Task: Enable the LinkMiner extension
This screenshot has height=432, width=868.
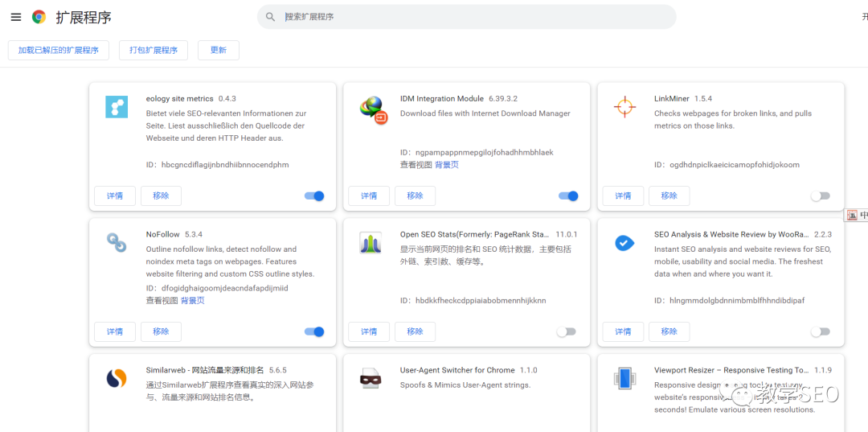Action: pos(821,195)
